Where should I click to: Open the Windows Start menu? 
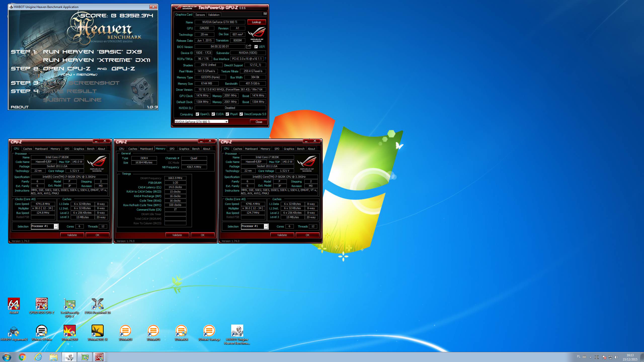[x=7, y=357]
